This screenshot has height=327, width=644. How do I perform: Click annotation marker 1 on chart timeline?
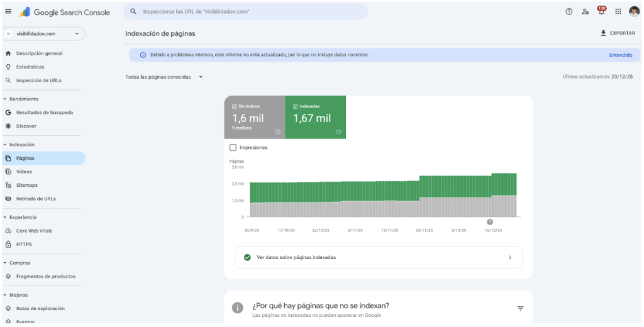489,222
